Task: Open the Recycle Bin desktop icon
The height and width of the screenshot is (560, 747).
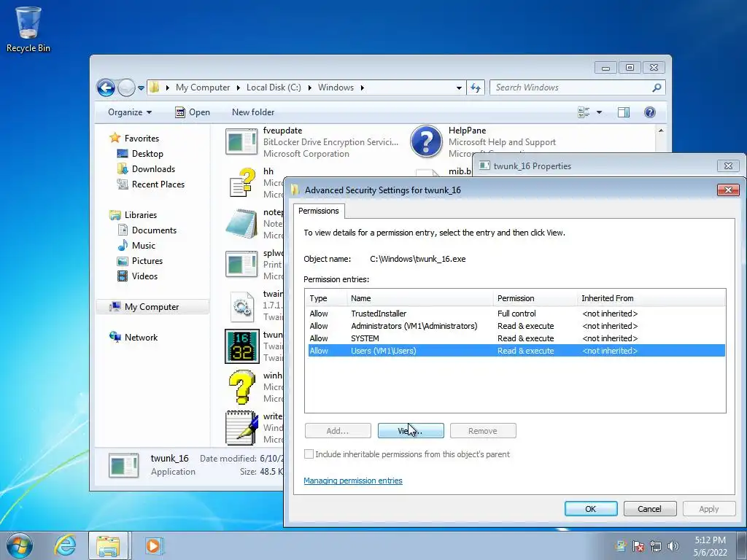Action: [x=28, y=29]
